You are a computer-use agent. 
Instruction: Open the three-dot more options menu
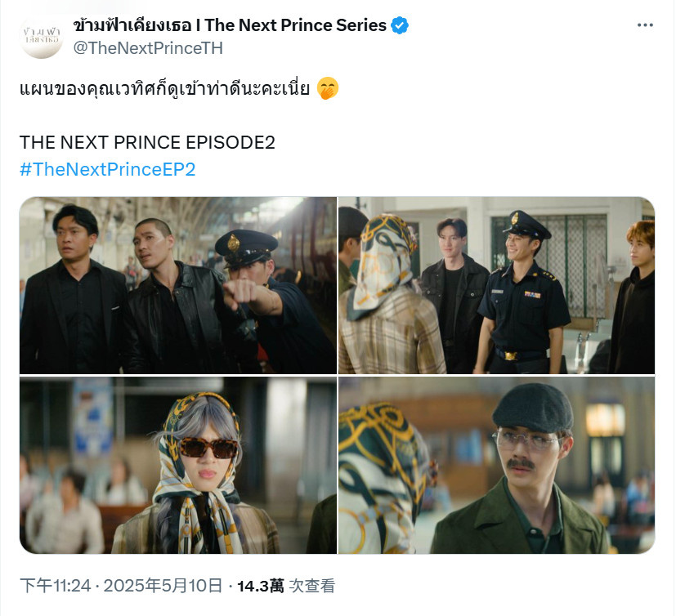pos(644,25)
